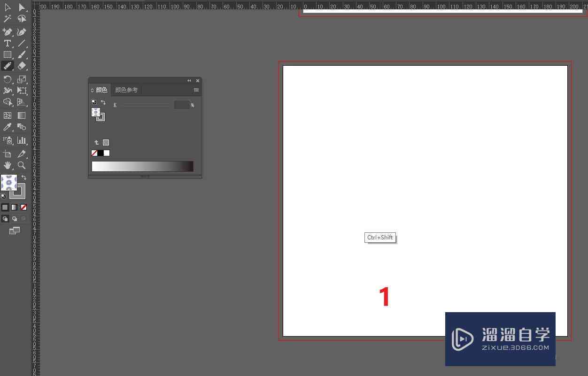Choose the white swatch in Color panel
This screenshot has height=376, width=588.
[x=107, y=153]
